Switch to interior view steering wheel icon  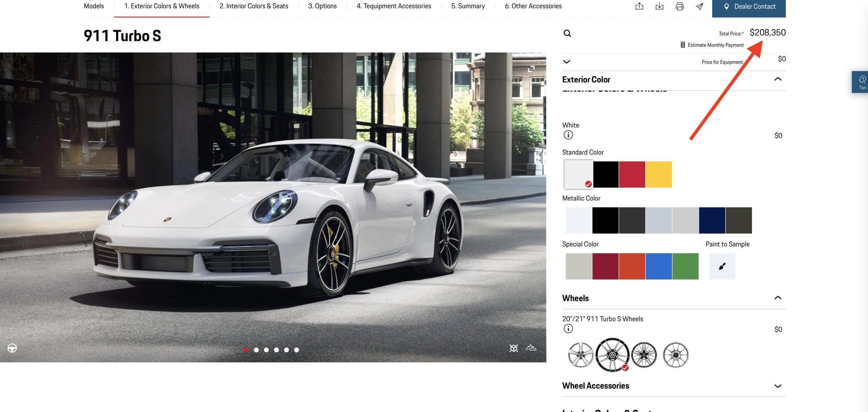[x=12, y=348]
